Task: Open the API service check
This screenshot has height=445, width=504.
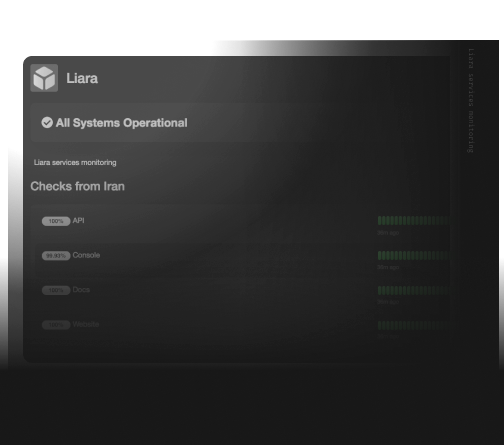Action: [79, 220]
